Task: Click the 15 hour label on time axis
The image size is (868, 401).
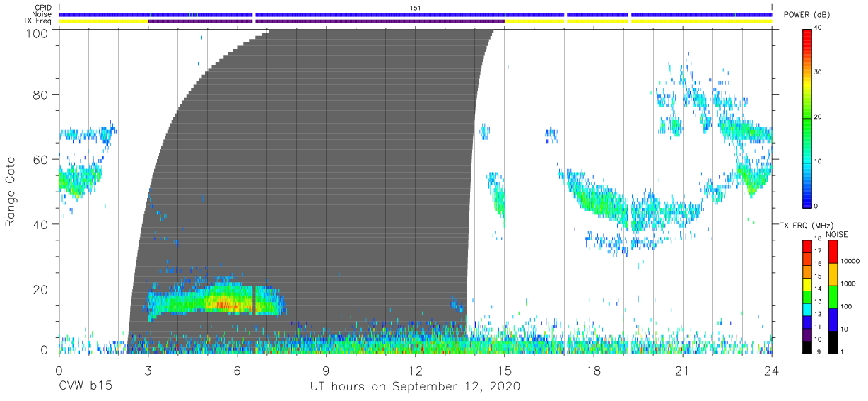Action: pyautogui.click(x=504, y=371)
